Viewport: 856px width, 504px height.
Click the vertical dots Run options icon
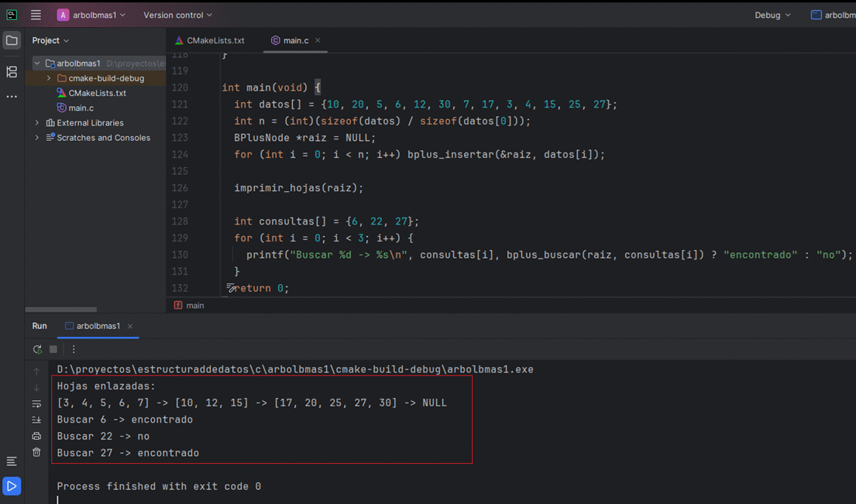[x=74, y=349]
